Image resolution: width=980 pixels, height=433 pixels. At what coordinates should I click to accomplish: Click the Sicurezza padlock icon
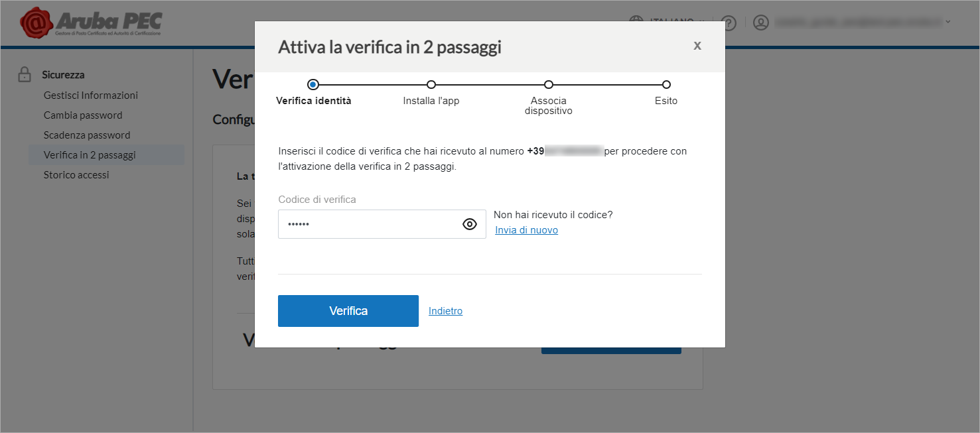25,74
